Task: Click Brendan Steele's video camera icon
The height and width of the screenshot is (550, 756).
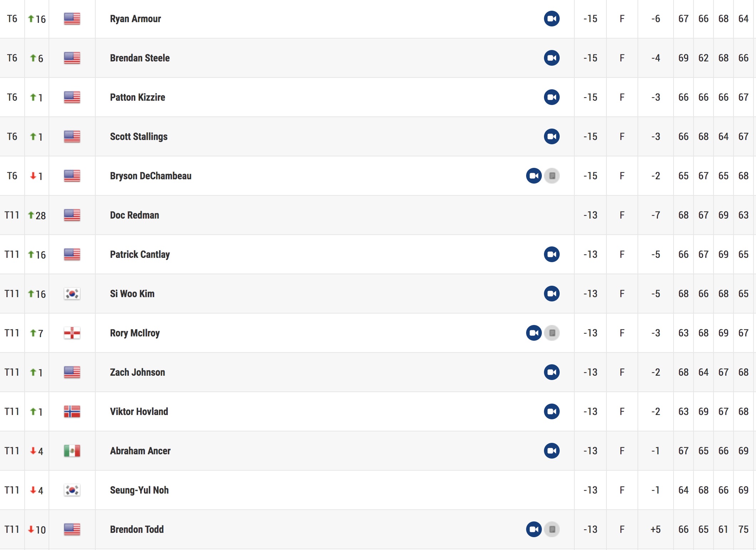Action: (551, 58)
